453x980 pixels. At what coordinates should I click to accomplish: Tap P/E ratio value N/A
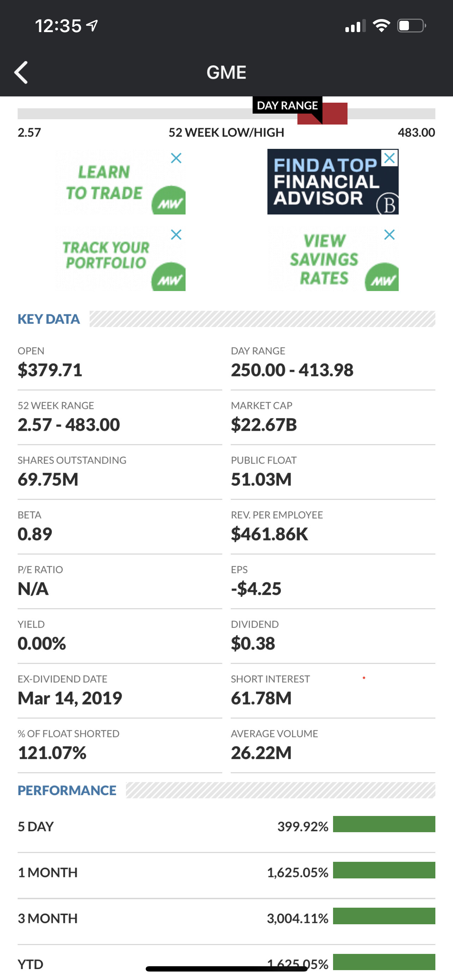(33, 589)
